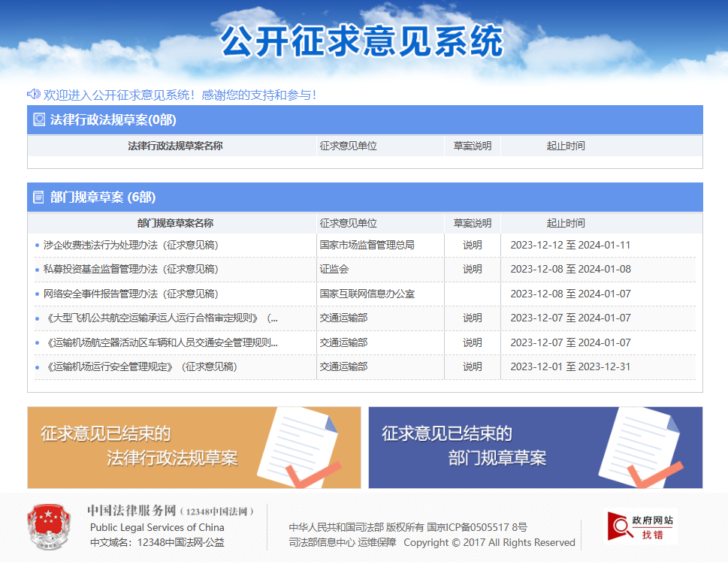Open 说明 for 运输机场航空器活动区 row
Image resolution: width=728 pixels, height=582 pixels.
tap(472, 342)
